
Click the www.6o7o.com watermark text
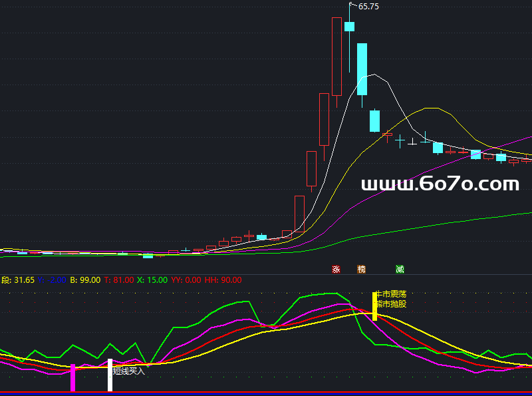point(440,184)
